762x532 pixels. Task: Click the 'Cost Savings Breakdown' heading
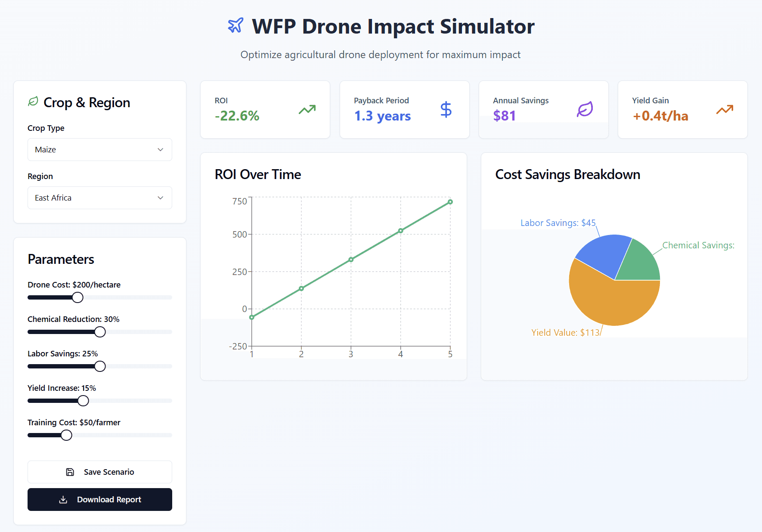(x=568, y=174)
